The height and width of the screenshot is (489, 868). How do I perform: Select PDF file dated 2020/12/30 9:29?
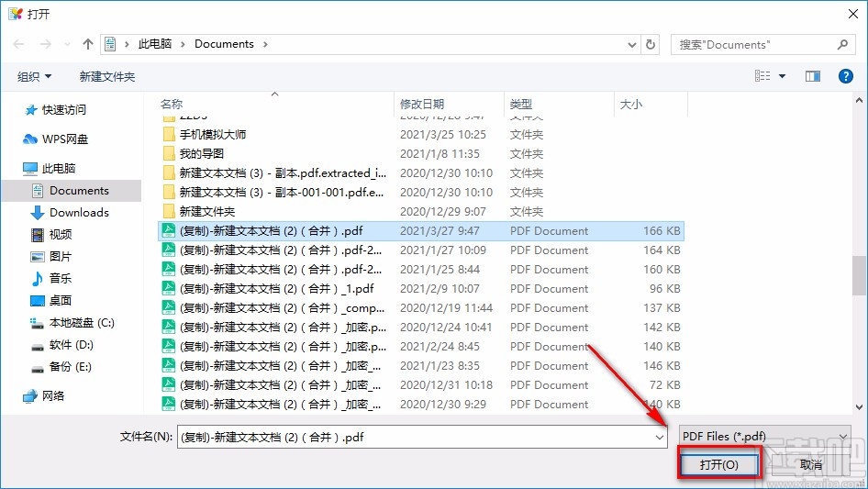click(421, 405)
